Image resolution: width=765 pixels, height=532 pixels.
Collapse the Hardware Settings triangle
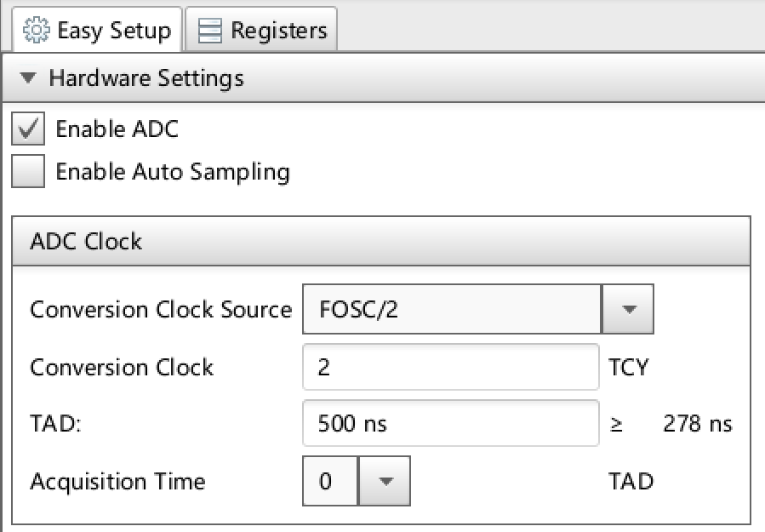coord(28,77)
